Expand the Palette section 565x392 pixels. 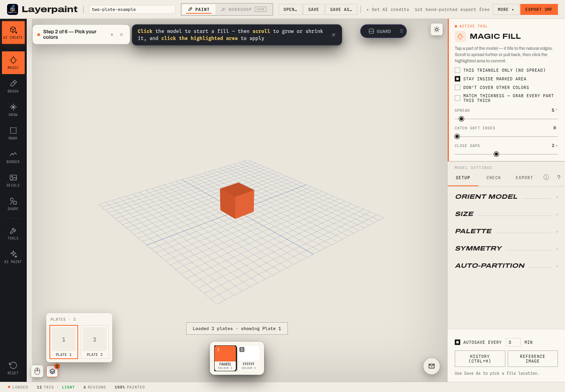(506, 231)
